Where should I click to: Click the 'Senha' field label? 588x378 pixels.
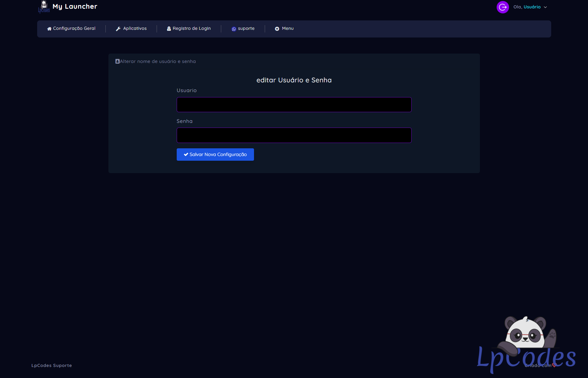click(x=185, y=121)
